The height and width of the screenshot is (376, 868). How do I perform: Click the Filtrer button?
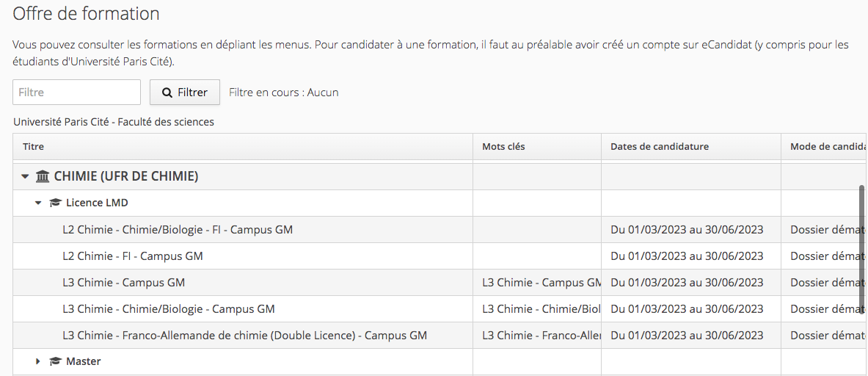185,93
